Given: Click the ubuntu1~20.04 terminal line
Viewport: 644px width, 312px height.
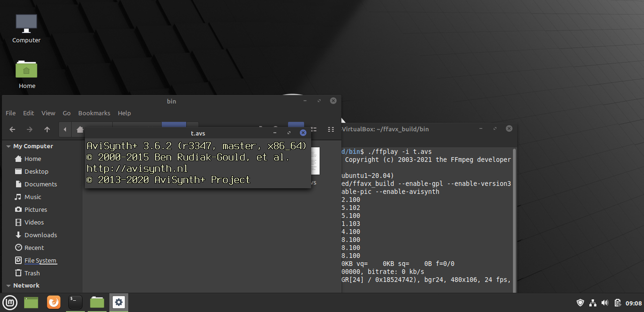Looking at the screenshot, I should click(368, 176).
